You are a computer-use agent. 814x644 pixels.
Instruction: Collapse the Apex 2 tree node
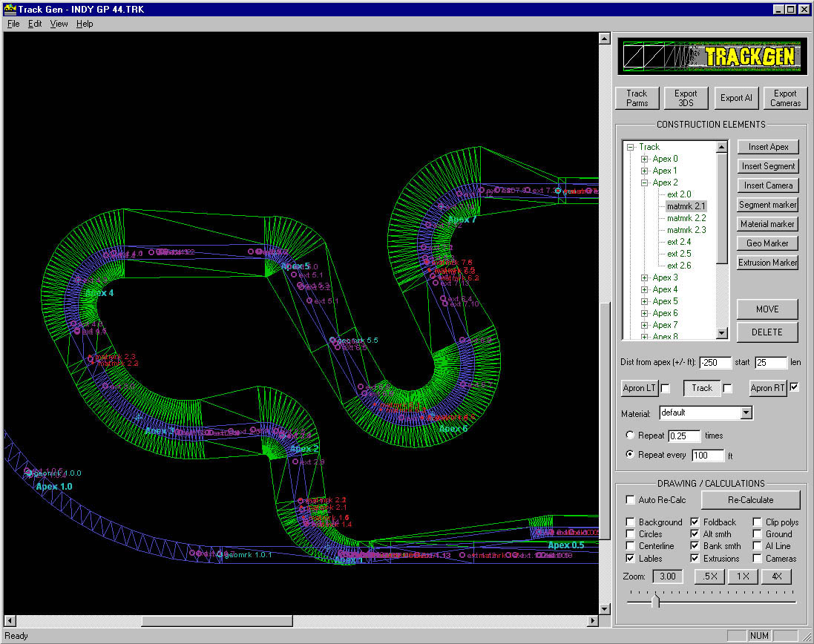point(644,183)
